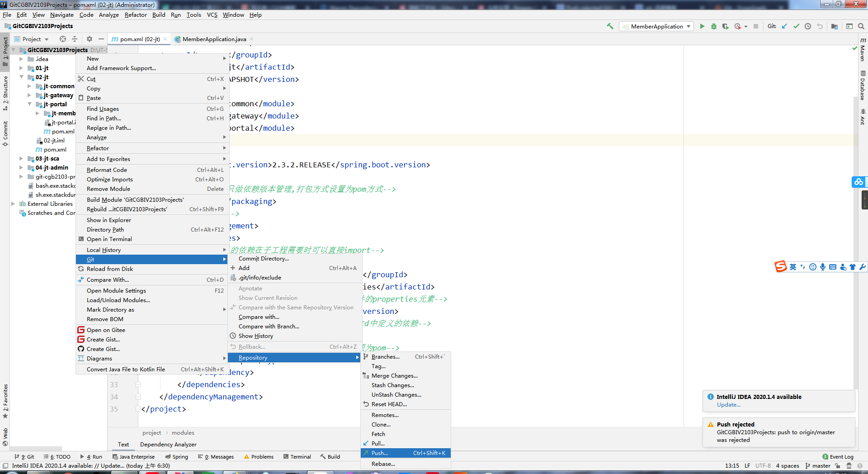Open the Maven tool window on the right edge
Viewport: 868px width, 474px height.
pos(863,50)
